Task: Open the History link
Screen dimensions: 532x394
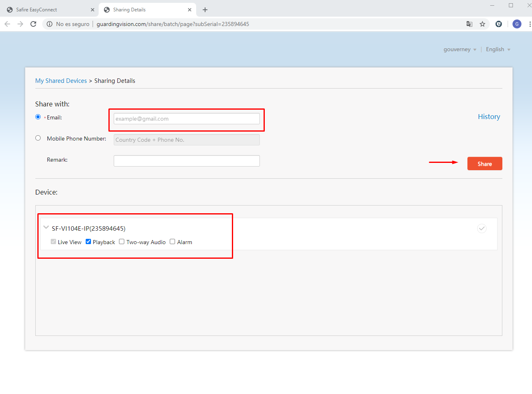Action: coord(489,117)
